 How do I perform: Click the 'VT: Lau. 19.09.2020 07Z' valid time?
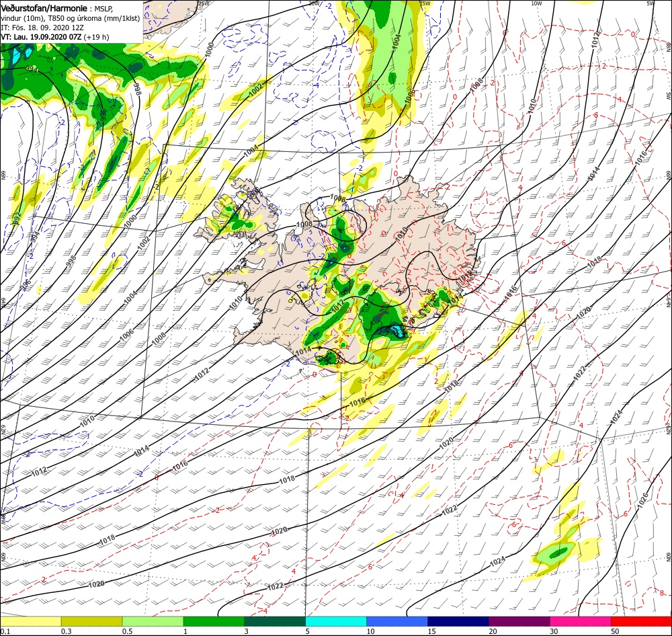tap(41, 37)
